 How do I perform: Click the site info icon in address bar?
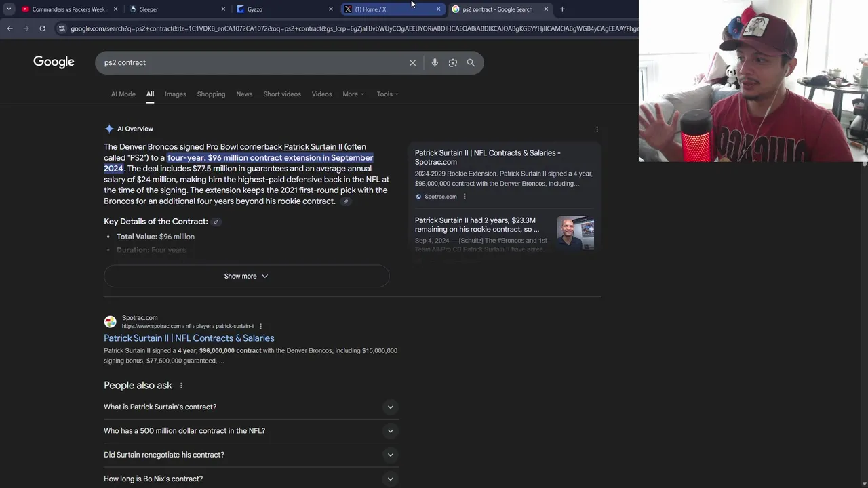click(62, 28)
